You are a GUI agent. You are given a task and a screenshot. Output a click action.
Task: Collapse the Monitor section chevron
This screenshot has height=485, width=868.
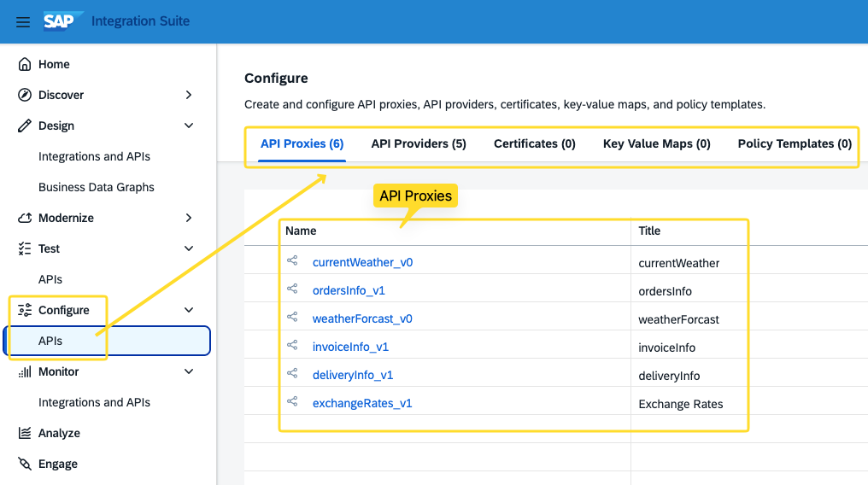(189, 371)
